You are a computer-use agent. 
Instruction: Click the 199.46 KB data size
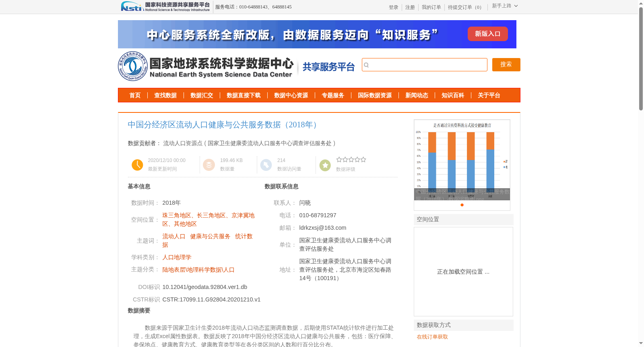231,160
